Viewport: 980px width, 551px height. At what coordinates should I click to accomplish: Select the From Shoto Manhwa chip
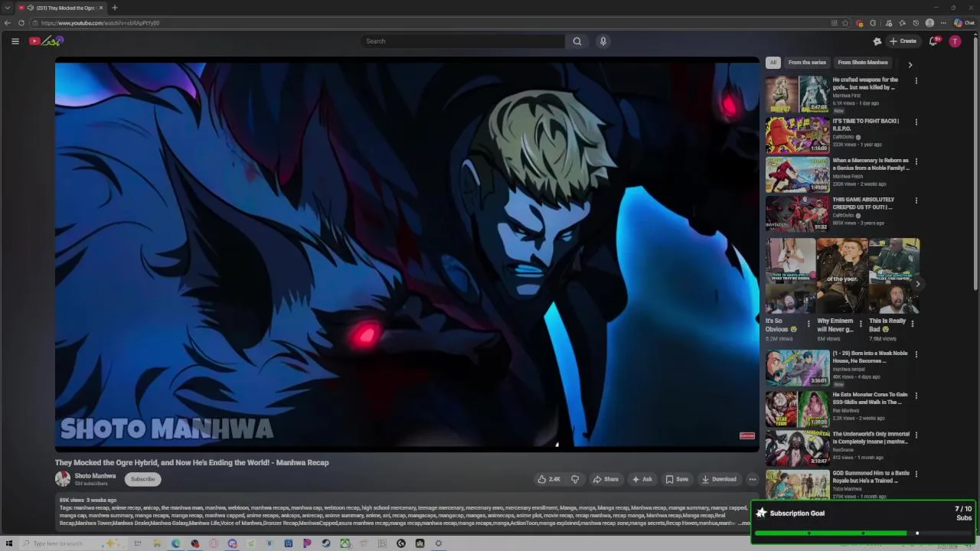(x=863, y=63)
